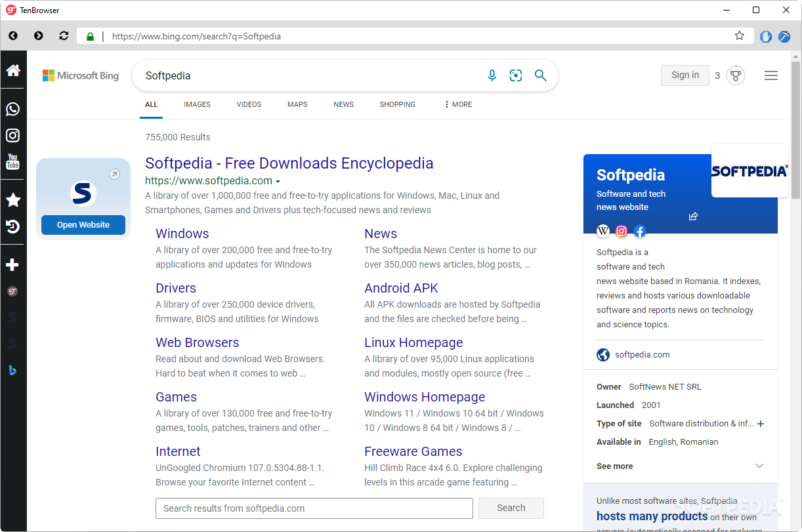The height and width of the screenshot is (532, 802).
Task: Open the Games sitelink
Action: tap(177, 397)
